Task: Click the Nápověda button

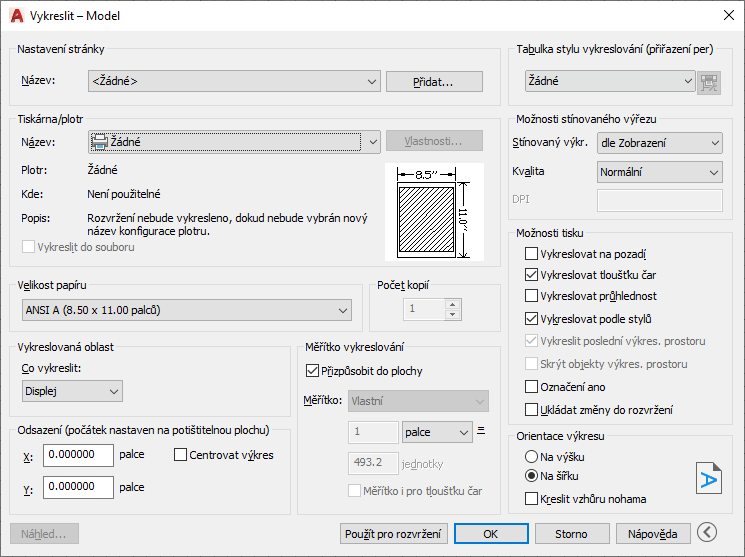Action: click(652, 534)
